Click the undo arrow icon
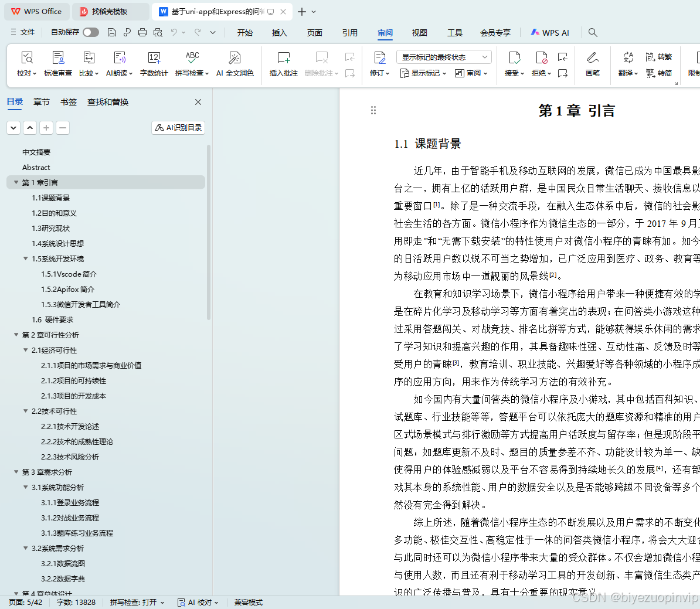The image size is (700, 609). (174, 32)
